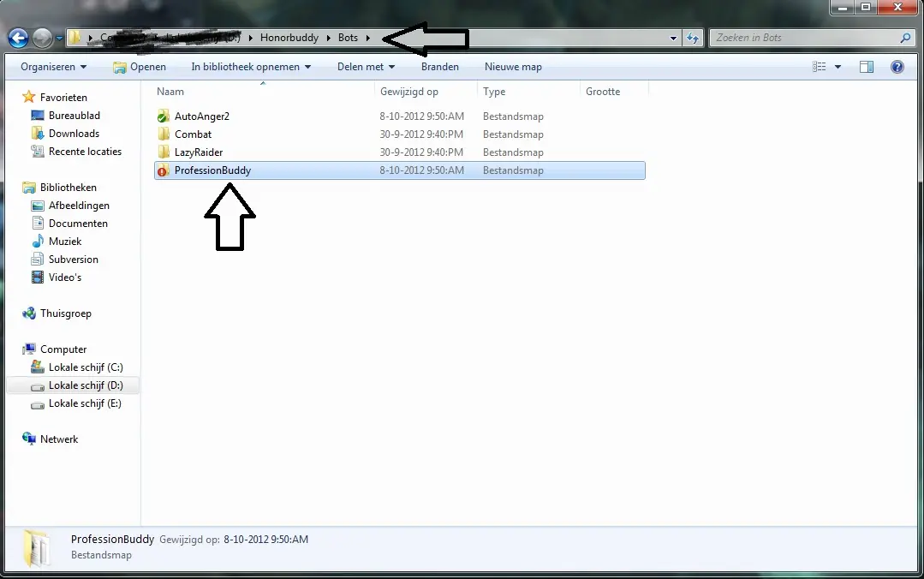Click the Back navigation arrow

[x=18, y=39]
